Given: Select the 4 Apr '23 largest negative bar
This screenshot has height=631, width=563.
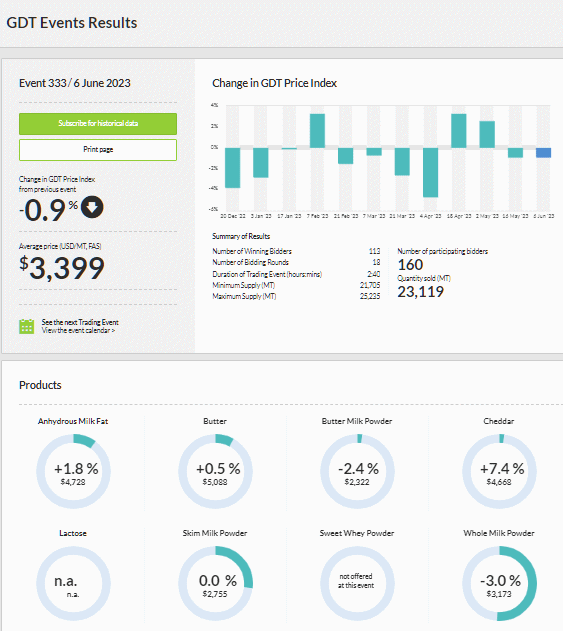Looking at the screenshot, I should pyautogui.click(x=431, y=172).
